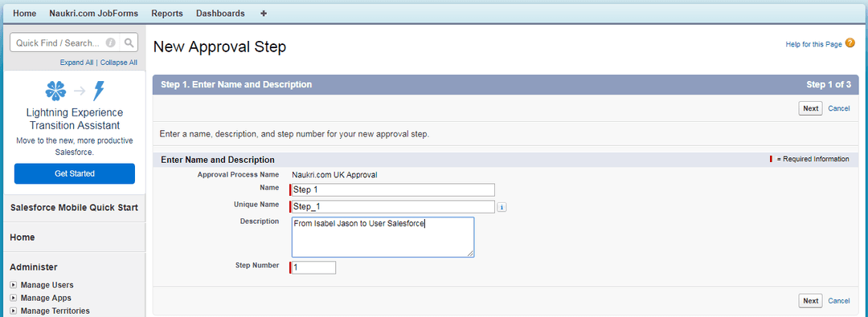This screenshot has width=868, height=317.
Task: Click the Manage Users sidebar link
Action: [x=47, y=285]
